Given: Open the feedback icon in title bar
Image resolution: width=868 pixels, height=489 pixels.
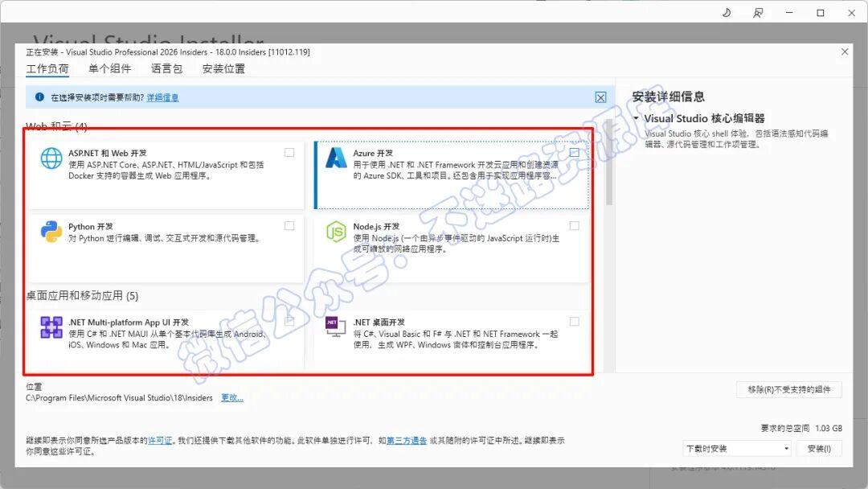Looking at the screenshot, I should pos(758,13).
